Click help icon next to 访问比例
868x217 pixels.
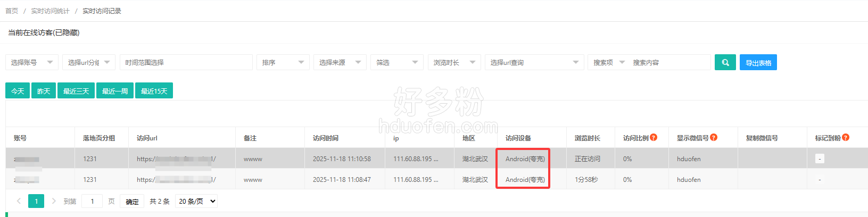coord(654,137)
